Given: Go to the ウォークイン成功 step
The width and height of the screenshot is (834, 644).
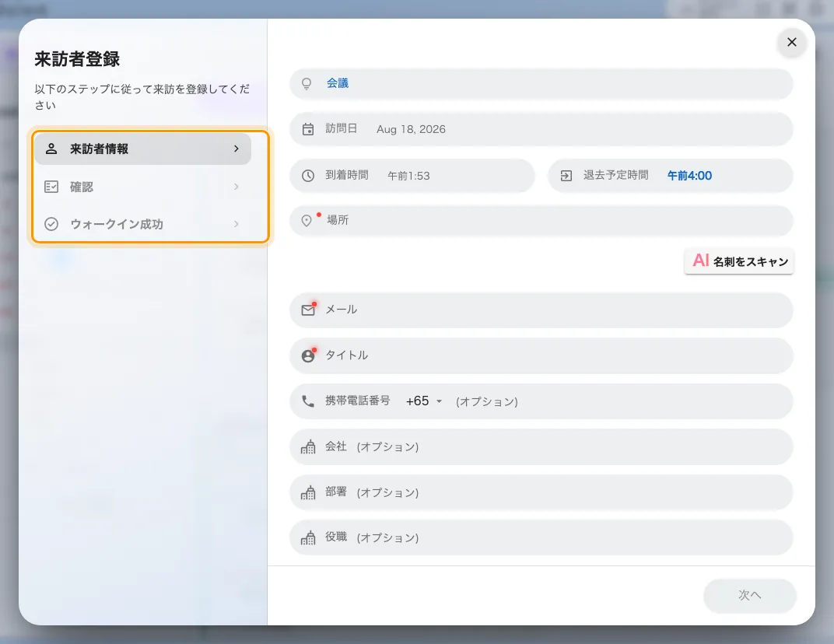Looking at the screenshot, I should coord(142,224).
